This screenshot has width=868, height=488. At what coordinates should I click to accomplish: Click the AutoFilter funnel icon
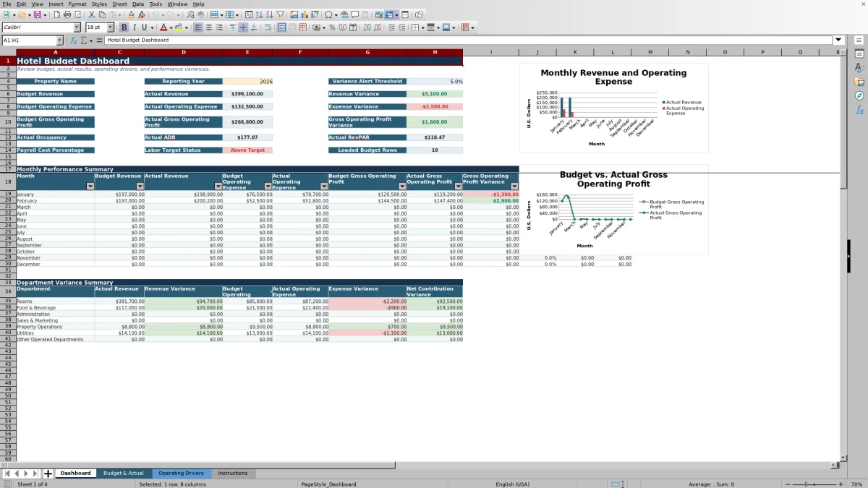coord(280,14)
